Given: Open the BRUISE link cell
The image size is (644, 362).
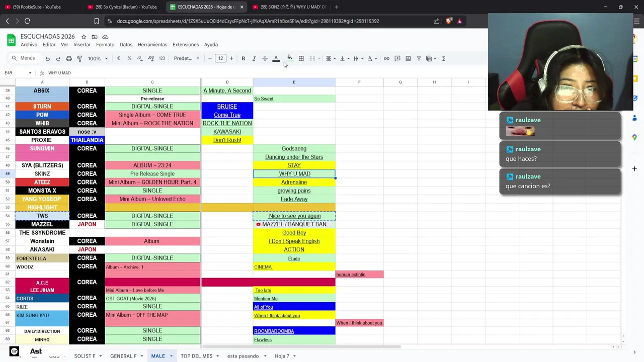Looking at the screenshot, I should 227,107.
